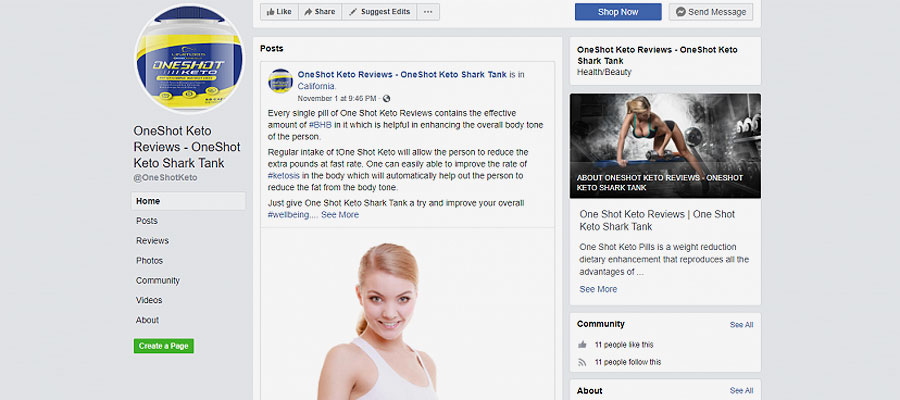
Task: Click the @OneShotKeto username
Action: [x=165, y=178]
